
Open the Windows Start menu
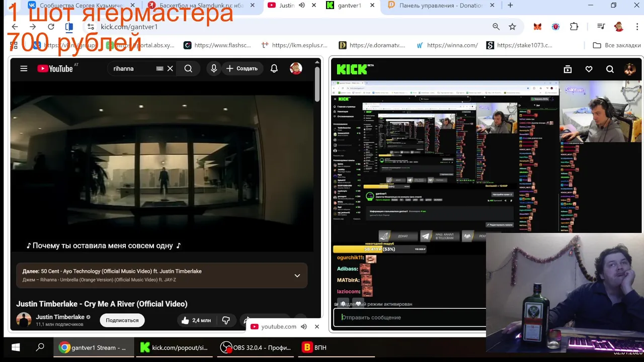[x=16, y=347]
